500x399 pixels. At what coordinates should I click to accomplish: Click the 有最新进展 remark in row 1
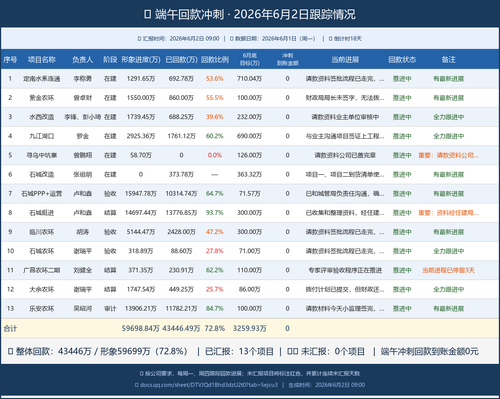[448, 79]
